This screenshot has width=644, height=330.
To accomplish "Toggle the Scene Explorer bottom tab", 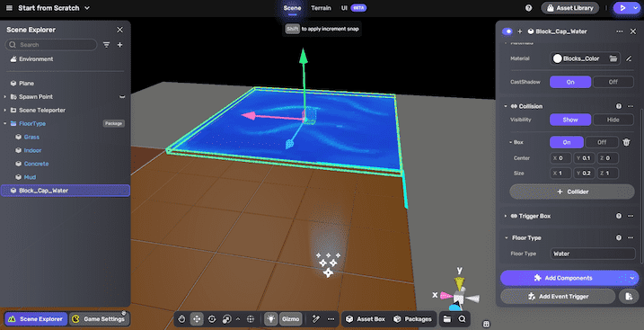I will click(x=36, y=319).
